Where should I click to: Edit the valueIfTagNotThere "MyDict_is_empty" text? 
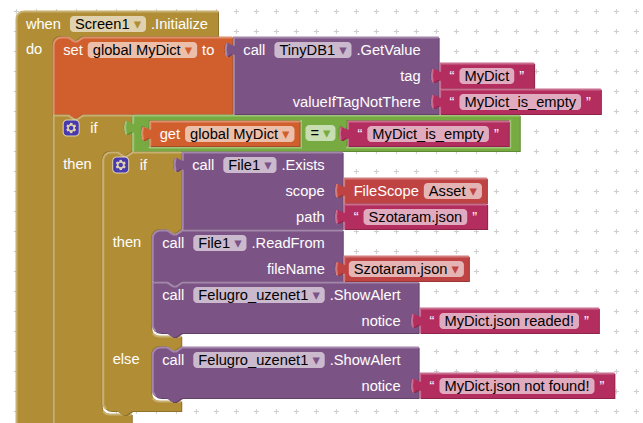pyautogui.click(x=520, y=102)
